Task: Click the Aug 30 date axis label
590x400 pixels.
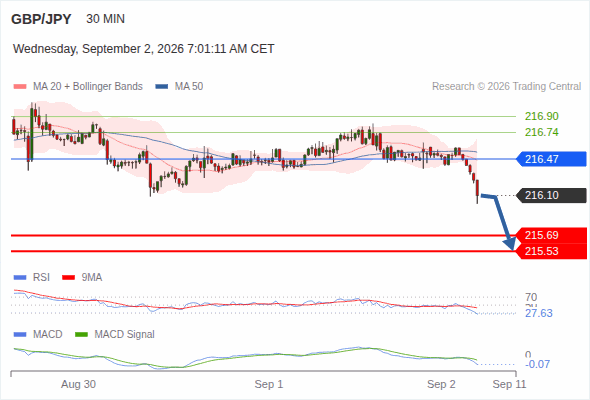Action: (78, 384)
